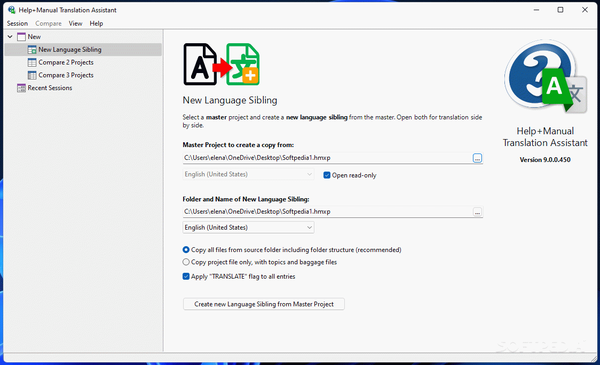Click the large document-to-translation sibling graphic
600x365 pixels.
222,64
